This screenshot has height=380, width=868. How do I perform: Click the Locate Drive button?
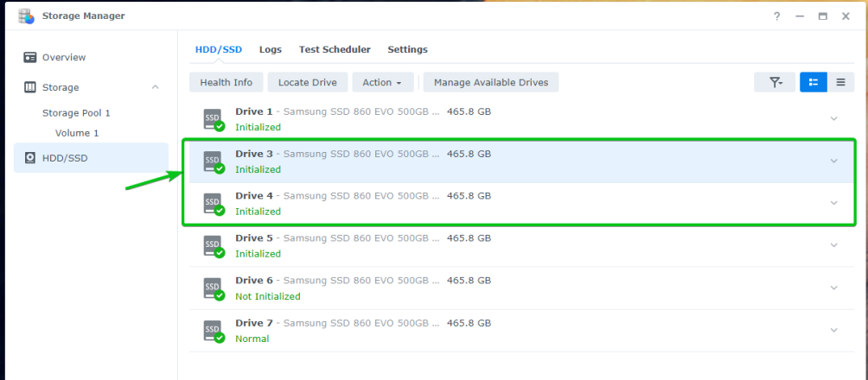[x=307, y=82]
